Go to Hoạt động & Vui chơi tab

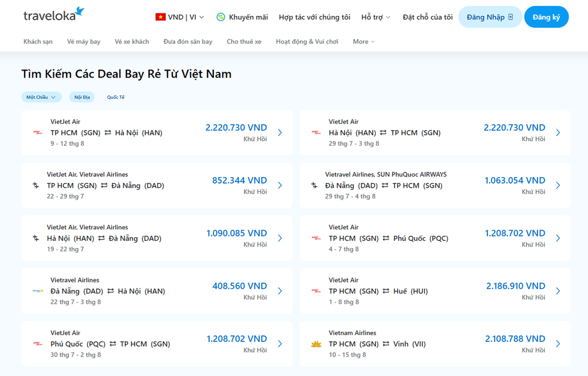[x=307, y=41]
